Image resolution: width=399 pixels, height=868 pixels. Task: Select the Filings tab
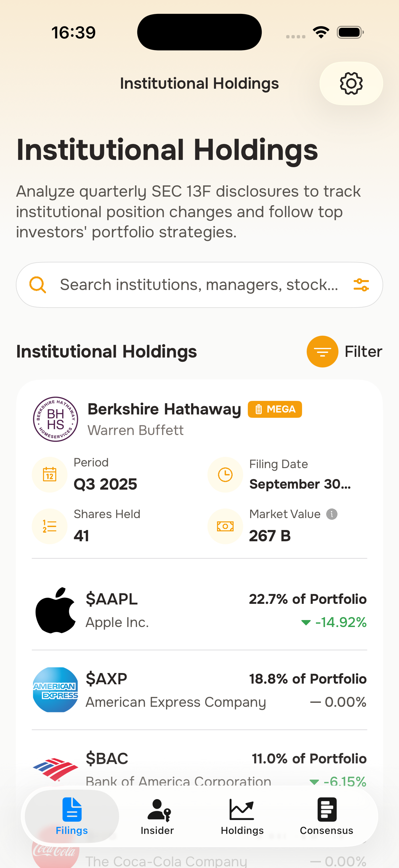coord(72,816)
